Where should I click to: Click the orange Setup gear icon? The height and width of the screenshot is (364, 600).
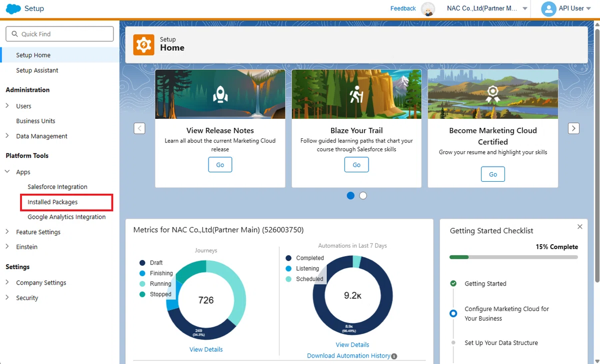[144, 45]
